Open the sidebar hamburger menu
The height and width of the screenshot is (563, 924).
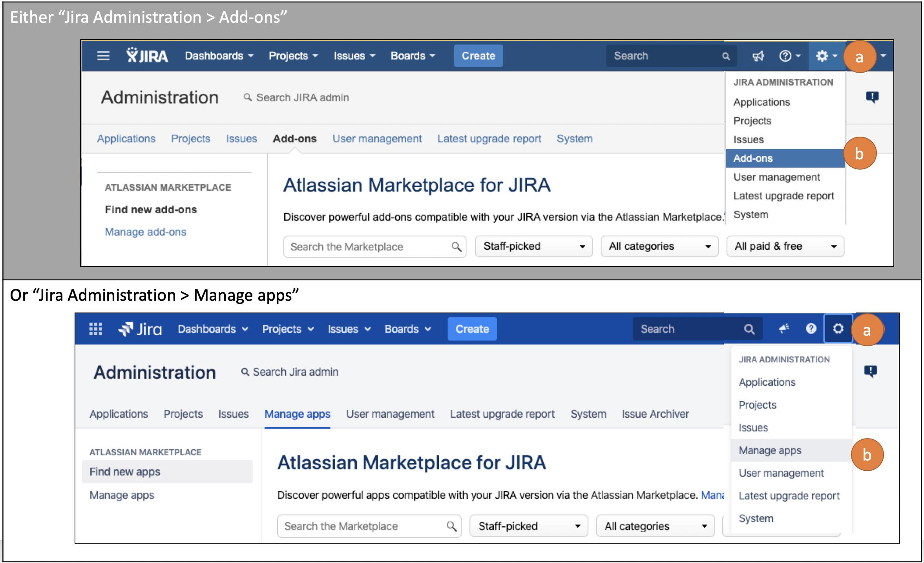pos(103,56)
